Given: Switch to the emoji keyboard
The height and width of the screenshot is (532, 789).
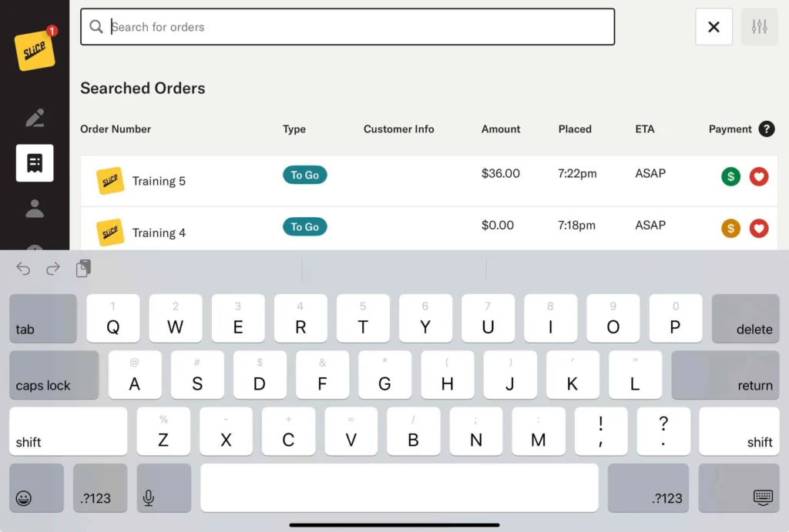Looking at the screenshot, I should click(36, 488).
